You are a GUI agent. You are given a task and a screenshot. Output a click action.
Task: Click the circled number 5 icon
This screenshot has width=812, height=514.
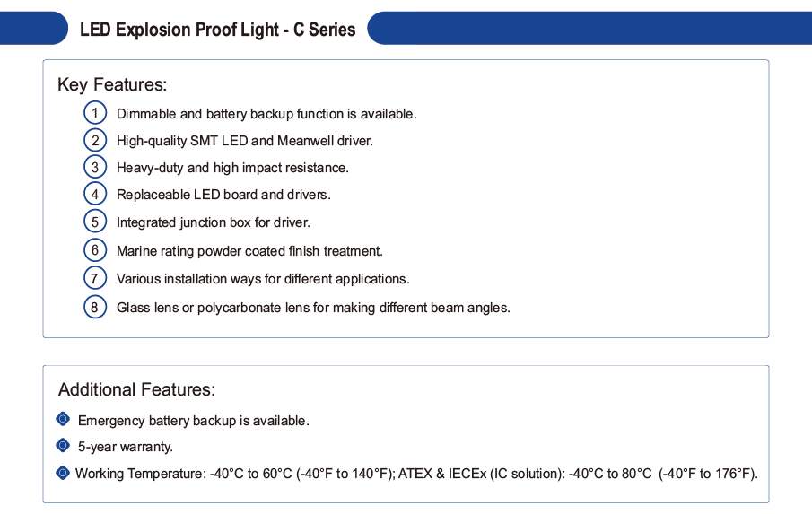95,222
